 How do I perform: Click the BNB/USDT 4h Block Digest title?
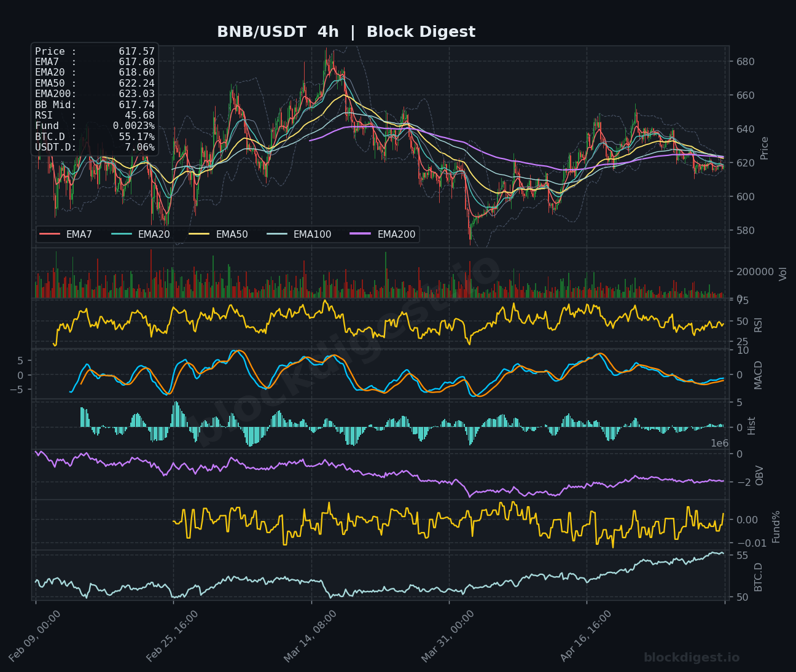[346, 32]
